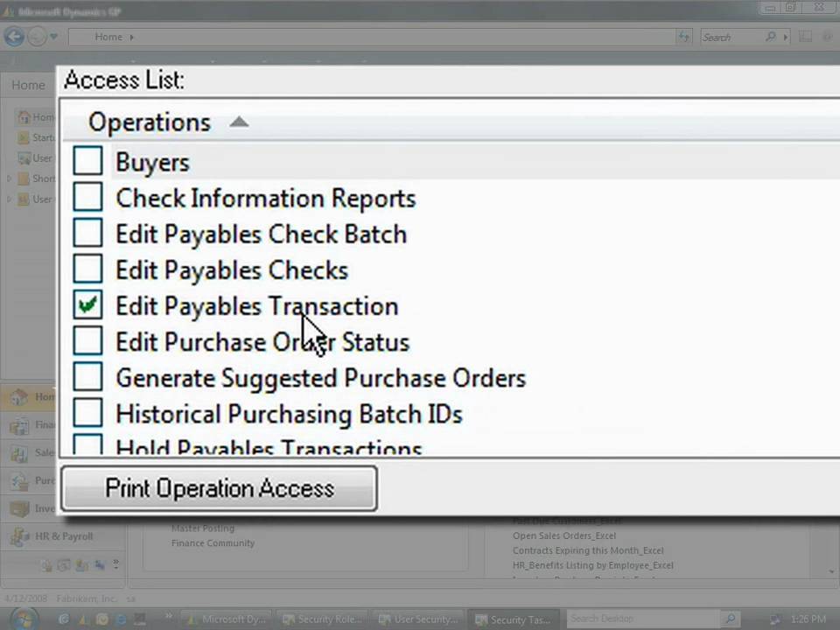The width and height of the screenshot is (840, 630).
Task: Expand the Shortcuts folder in tree
Action: (9, 178)
